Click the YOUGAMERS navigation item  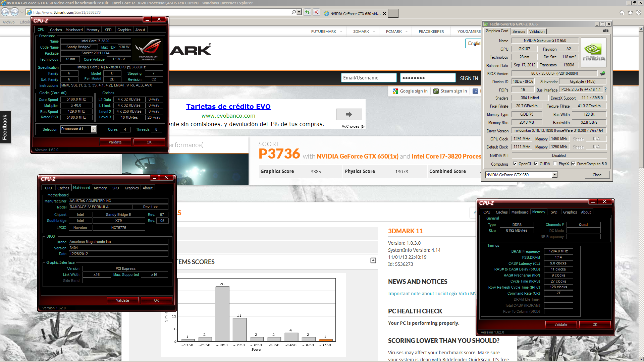click(469, 32)
